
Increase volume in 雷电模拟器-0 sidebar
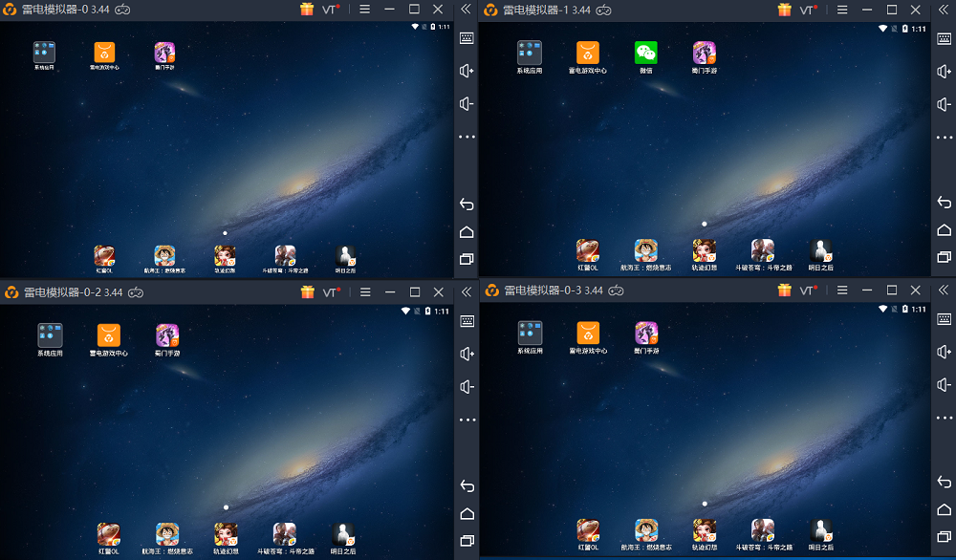pyautogui.click(x=467, y=71)
